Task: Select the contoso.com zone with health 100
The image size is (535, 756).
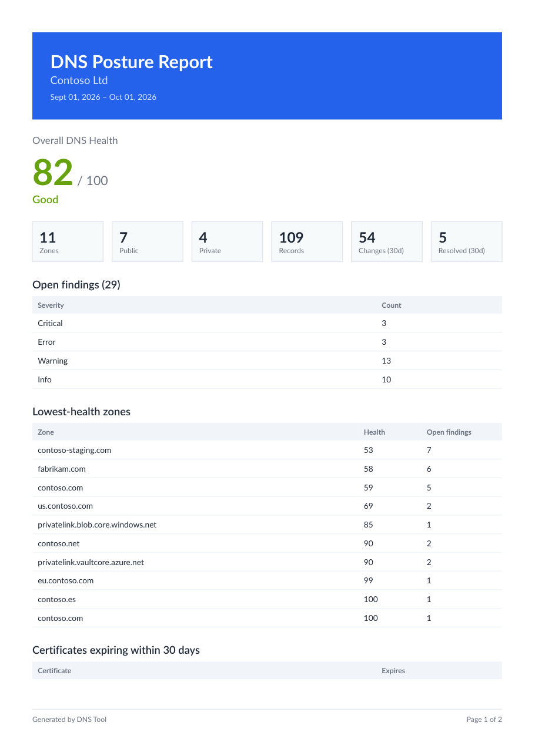Action: tap(61, 618)
